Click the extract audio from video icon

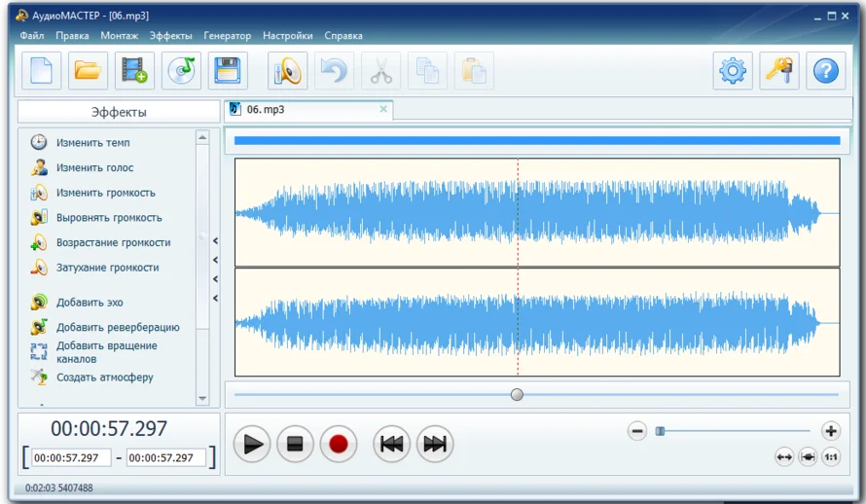pos(134,71)
